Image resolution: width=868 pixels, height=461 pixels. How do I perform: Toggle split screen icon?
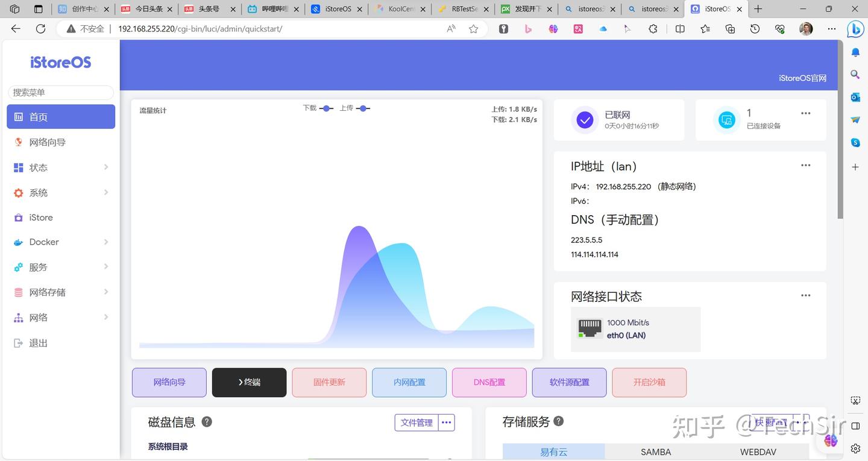[680, 29]
